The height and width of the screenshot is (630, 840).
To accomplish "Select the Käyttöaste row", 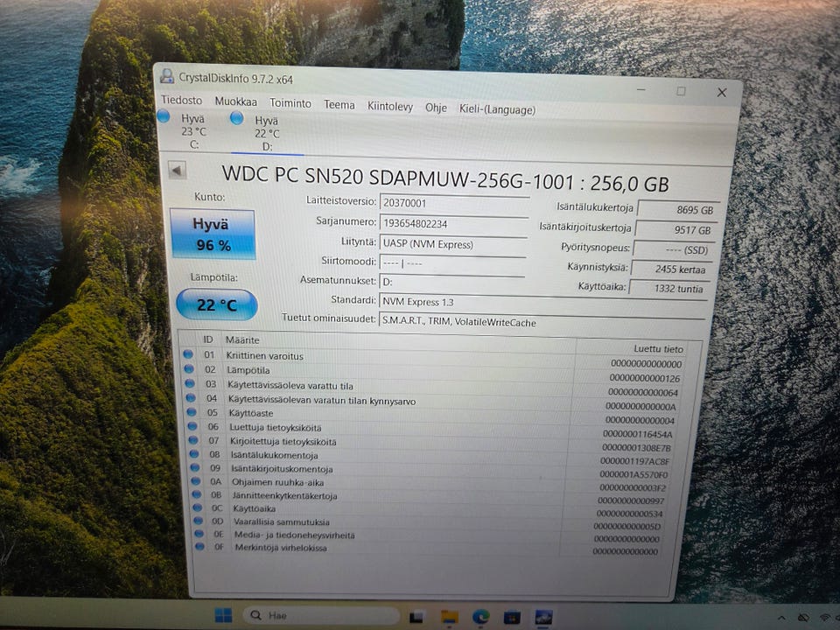I will click(x=433, y=416).
